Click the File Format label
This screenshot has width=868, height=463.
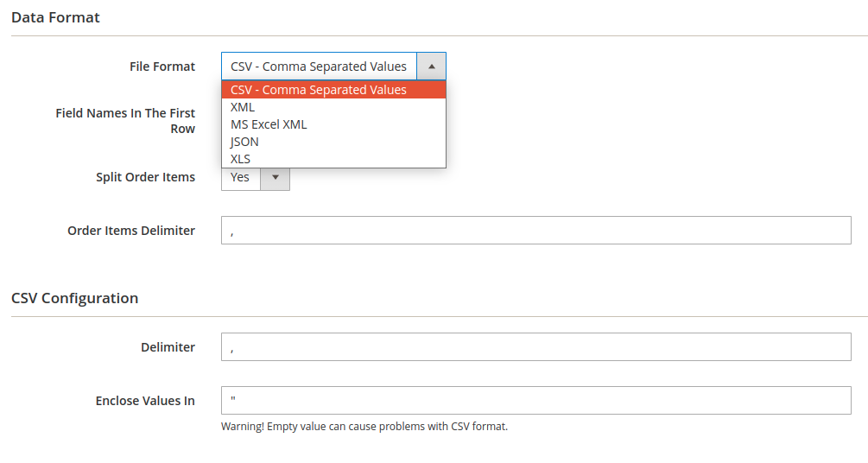162,67
